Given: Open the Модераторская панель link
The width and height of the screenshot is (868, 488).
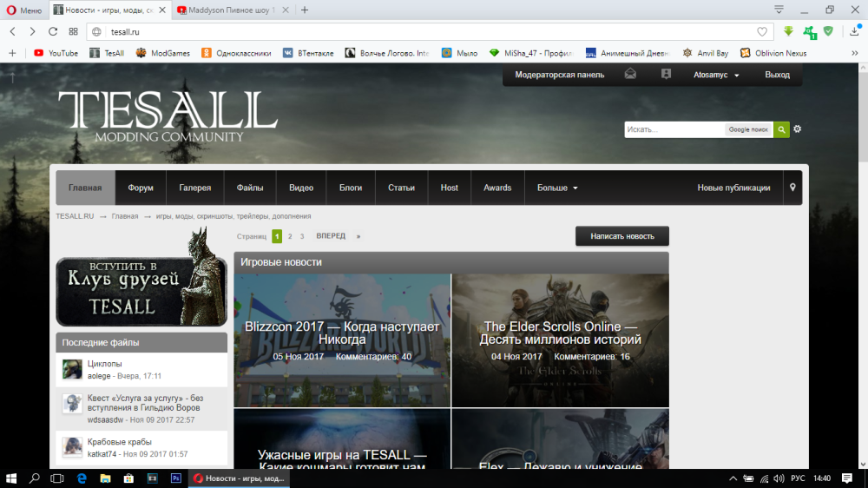Looking at the screenshot, I should coord(560,75).
